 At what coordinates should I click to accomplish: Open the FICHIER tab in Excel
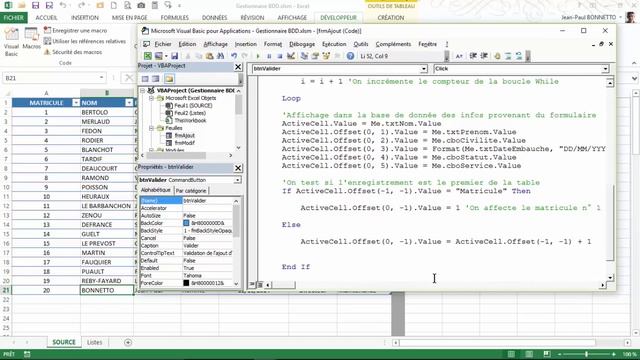coord(14,18)
